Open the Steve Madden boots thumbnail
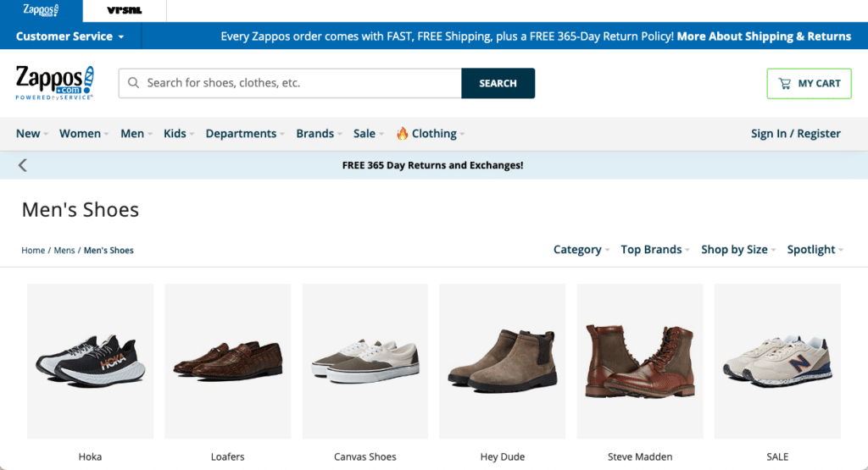Viewport: 868px width, 470px height. click(x=640, y=361)
